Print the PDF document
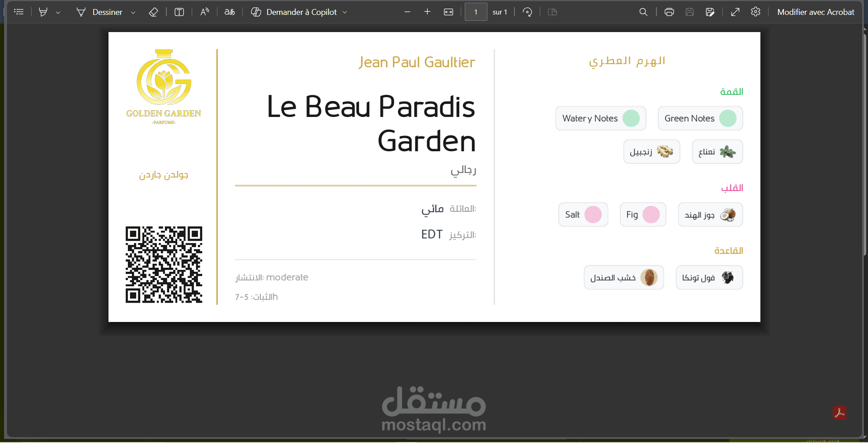This screenshot has width=868, height=443. coord(669,12)
